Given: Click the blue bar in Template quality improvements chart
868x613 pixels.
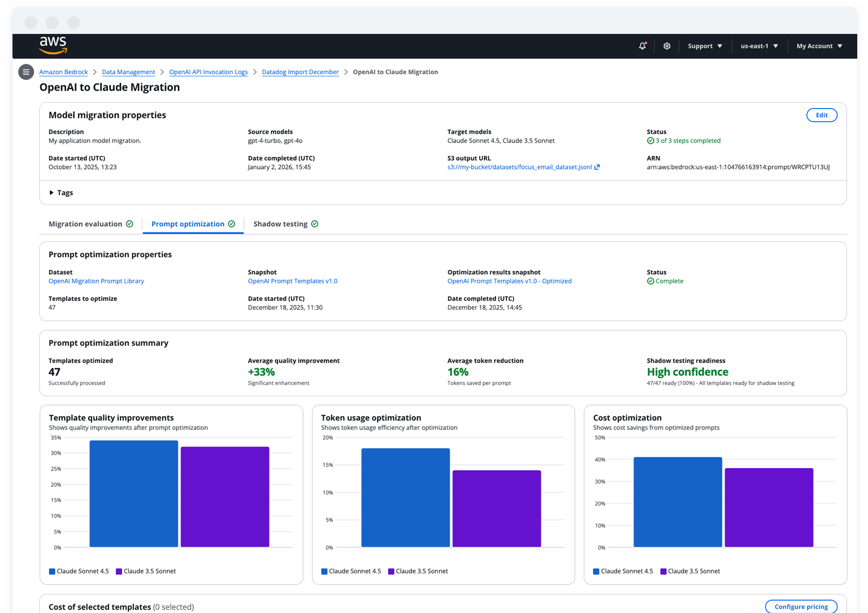Looking at the screenshot, I should pos(134,494).
